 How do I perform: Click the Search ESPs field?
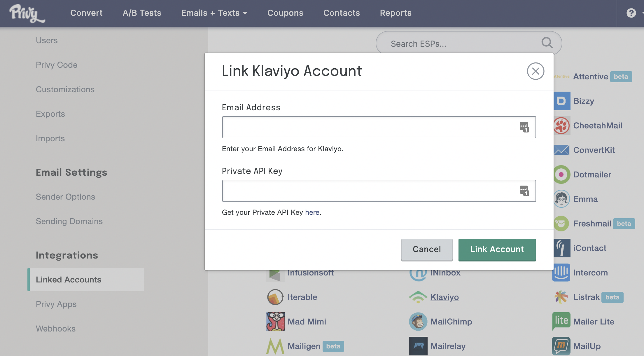pyautogui.click(x=469, y=43)
